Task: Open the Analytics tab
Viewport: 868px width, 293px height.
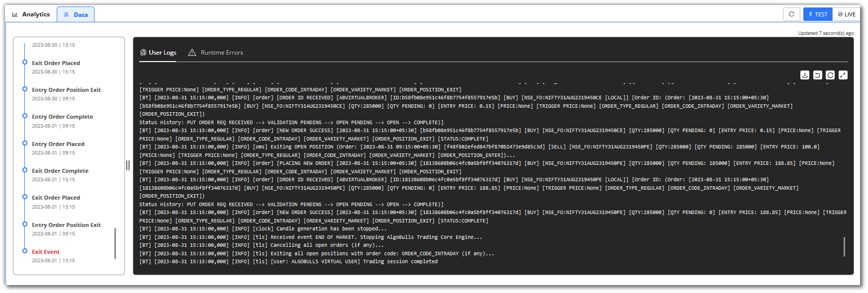Action: (31, 14)
